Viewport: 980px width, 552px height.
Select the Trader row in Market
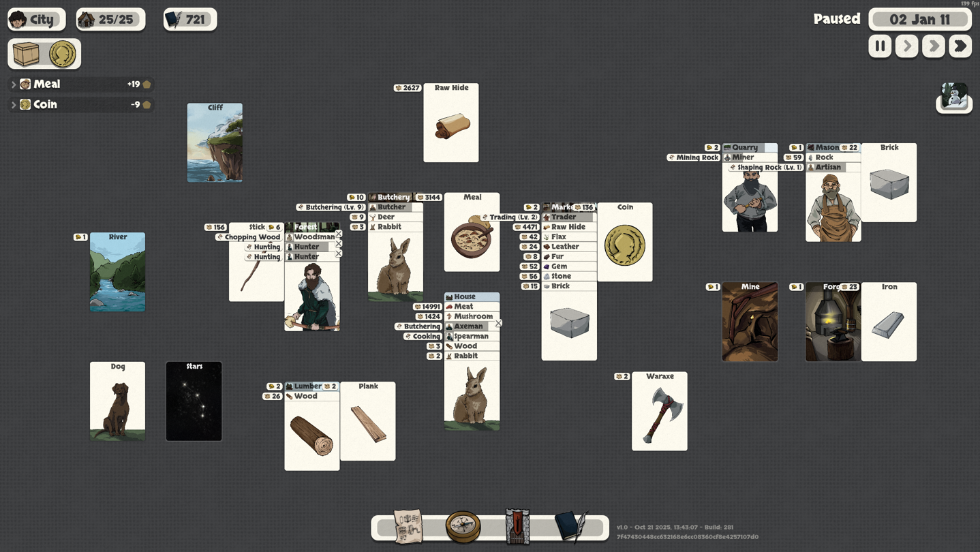pos(568,217)
